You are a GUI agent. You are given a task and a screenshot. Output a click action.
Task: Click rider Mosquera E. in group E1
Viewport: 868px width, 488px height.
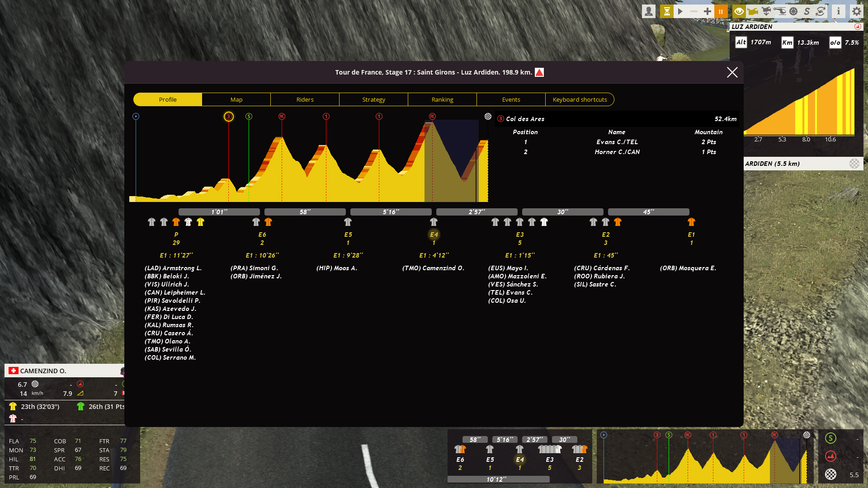688,268
